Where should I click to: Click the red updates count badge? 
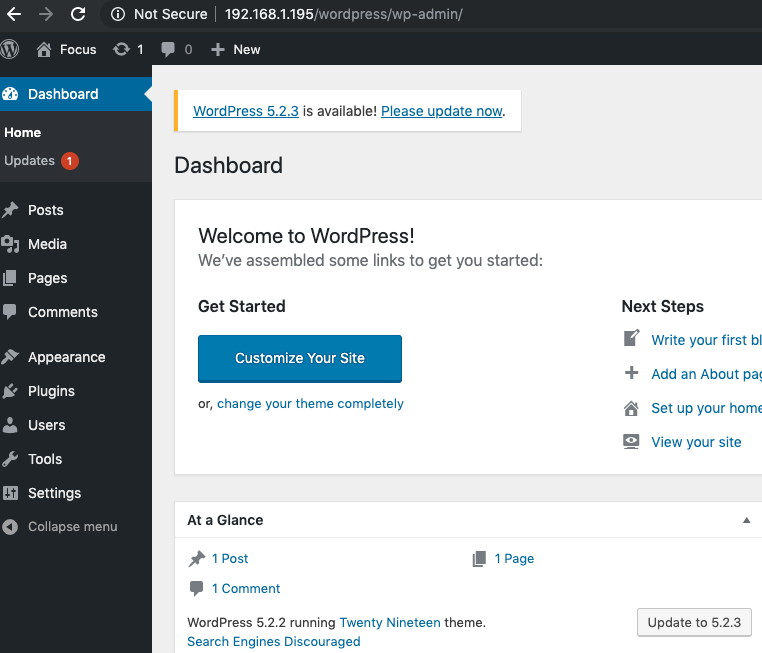click(69, 161)
